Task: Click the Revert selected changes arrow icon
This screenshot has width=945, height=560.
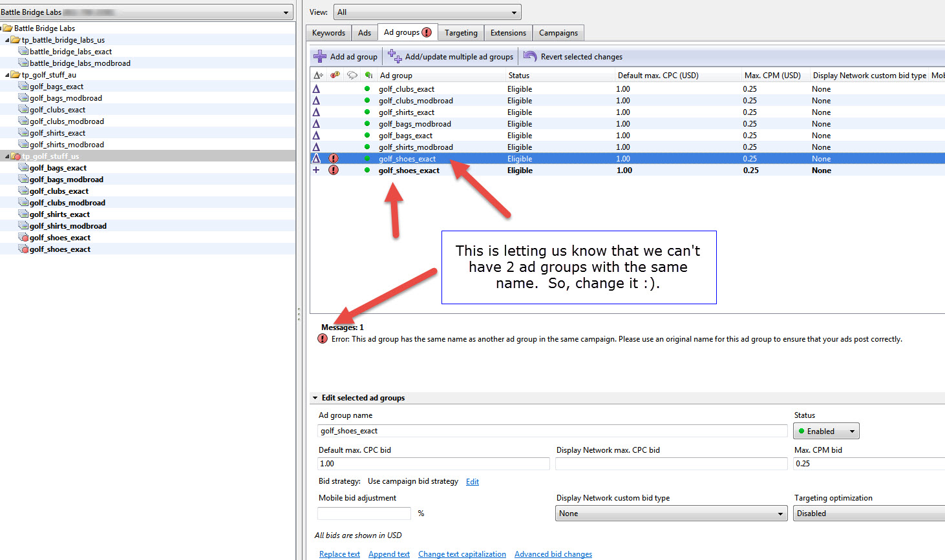Action: tap(530, 57)
